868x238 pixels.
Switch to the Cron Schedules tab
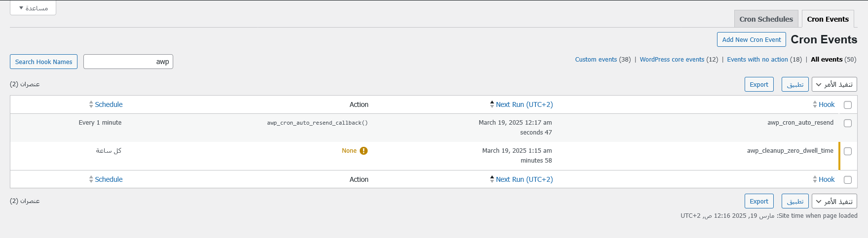(766, 19)
